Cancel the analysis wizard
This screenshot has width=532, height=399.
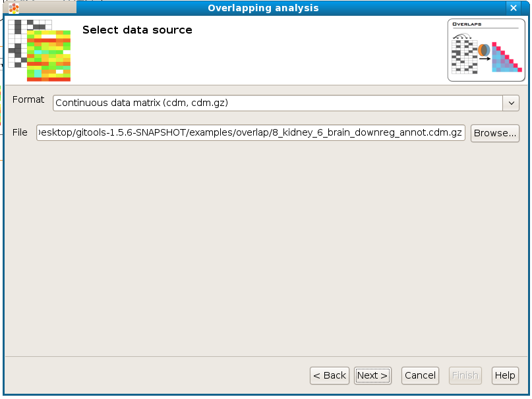coord(420,375)
